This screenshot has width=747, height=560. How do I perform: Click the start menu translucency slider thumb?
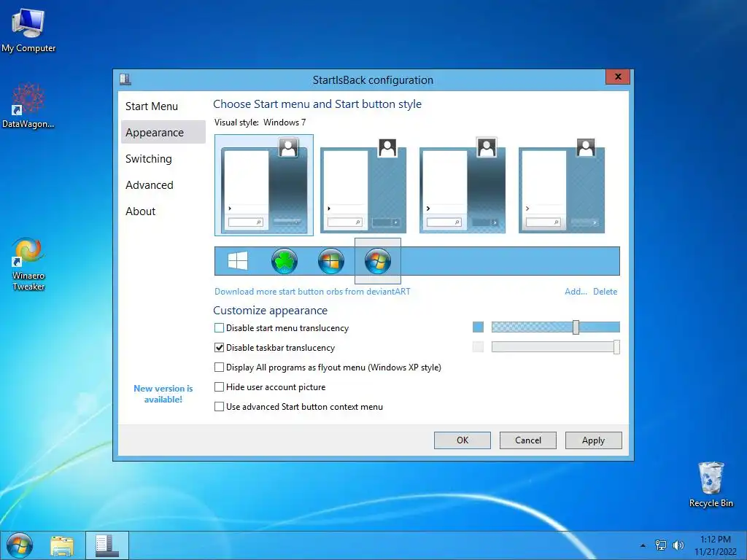576,327
